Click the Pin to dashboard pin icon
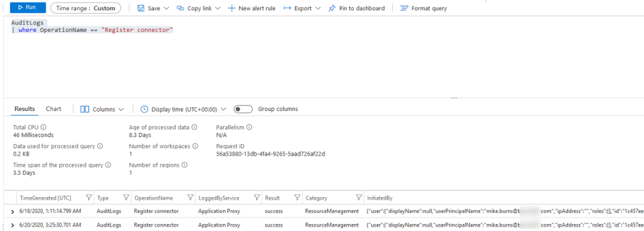This screenshot has height=231, width=644. 332,8
